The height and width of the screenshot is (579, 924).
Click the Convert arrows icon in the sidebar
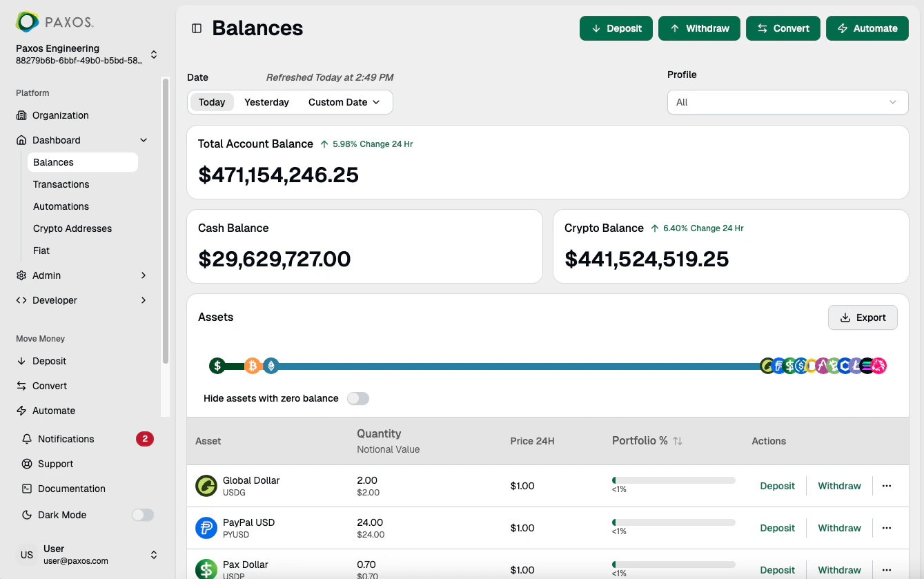[21, 386]
